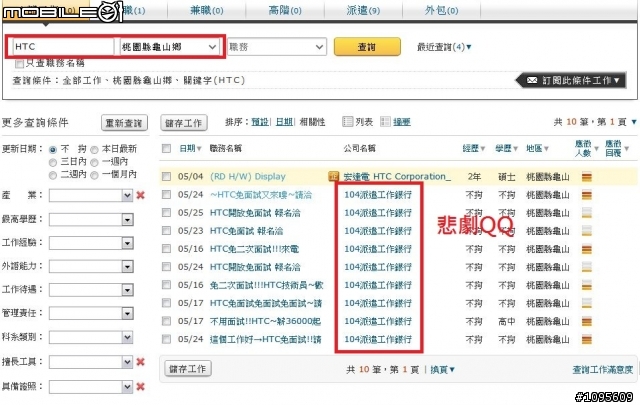The width and height of the screenshot is (640, 405).
Task: Switch to the 兼職(0) tab
Action: click(x=207, y=10)
